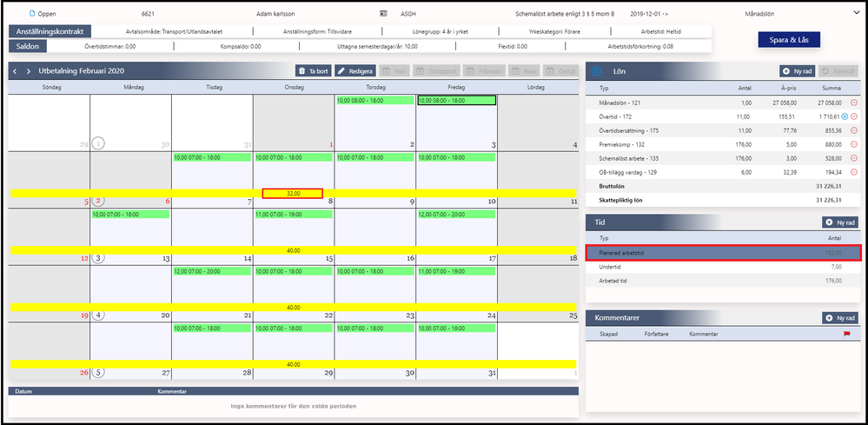This screenshot has width=868, height=425.
Task: Click the Redigera pencil button
Action: tap(354, 71)
